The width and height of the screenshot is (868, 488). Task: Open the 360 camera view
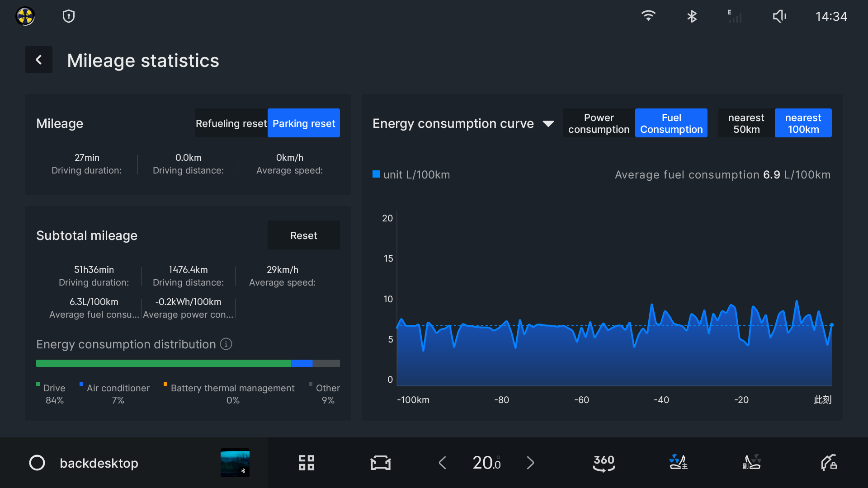(604, 463)
